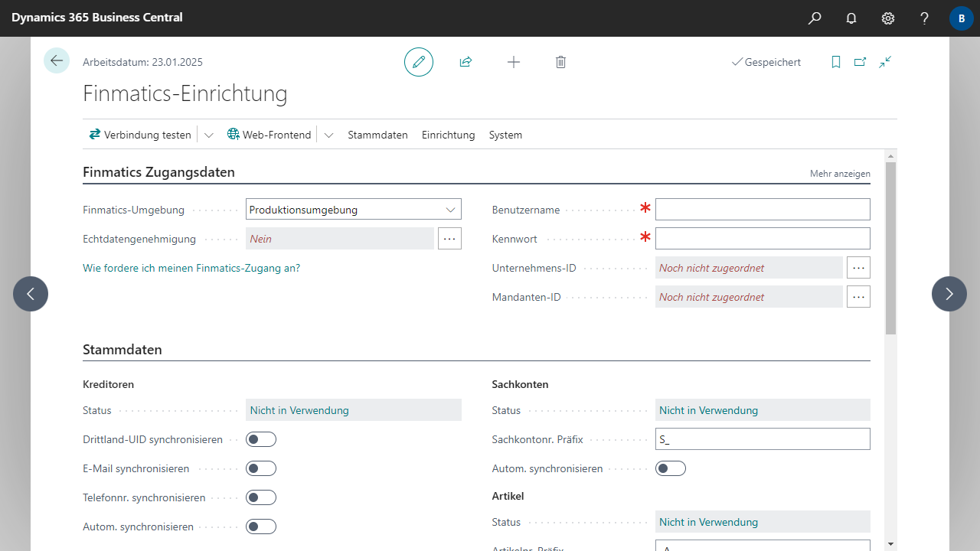The image size is (980, 551).
Task: Go to next record arrow
Action: tap(949, 294)
